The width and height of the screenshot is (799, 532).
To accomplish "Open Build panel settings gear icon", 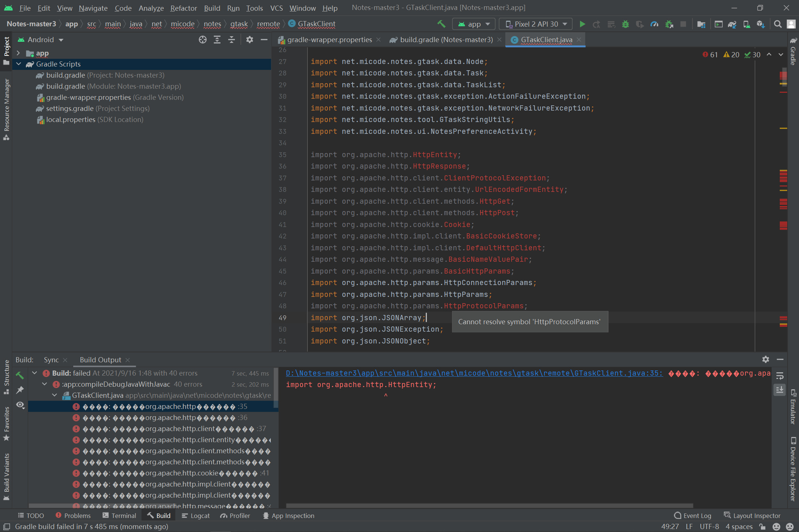I will pyautogui.click(x=765, y=359).
